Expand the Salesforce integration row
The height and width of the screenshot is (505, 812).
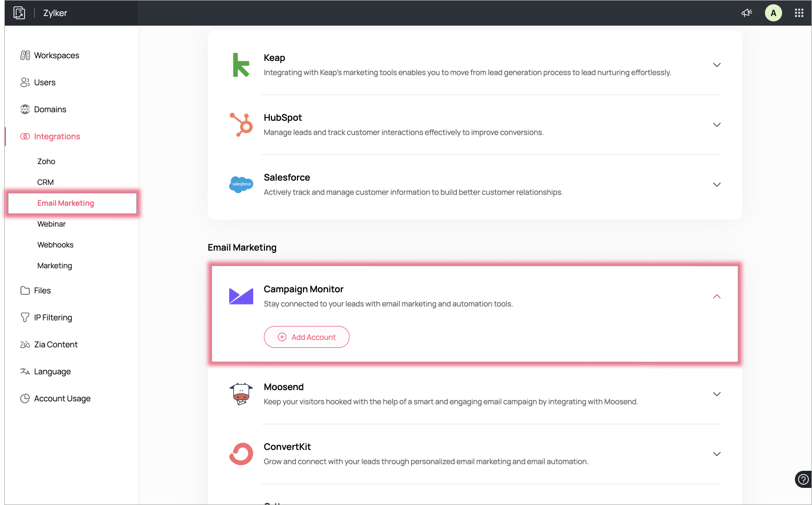[717, 184]
